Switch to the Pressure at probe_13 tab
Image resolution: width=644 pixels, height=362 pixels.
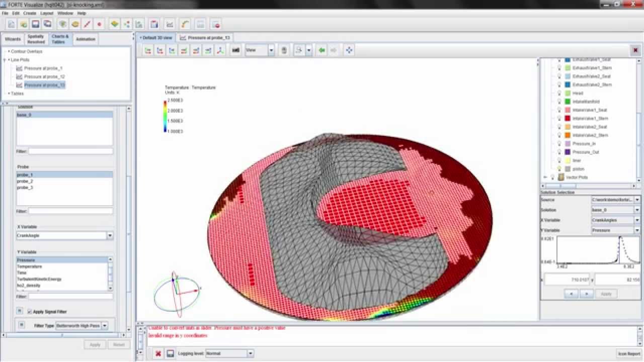point(205,38)
